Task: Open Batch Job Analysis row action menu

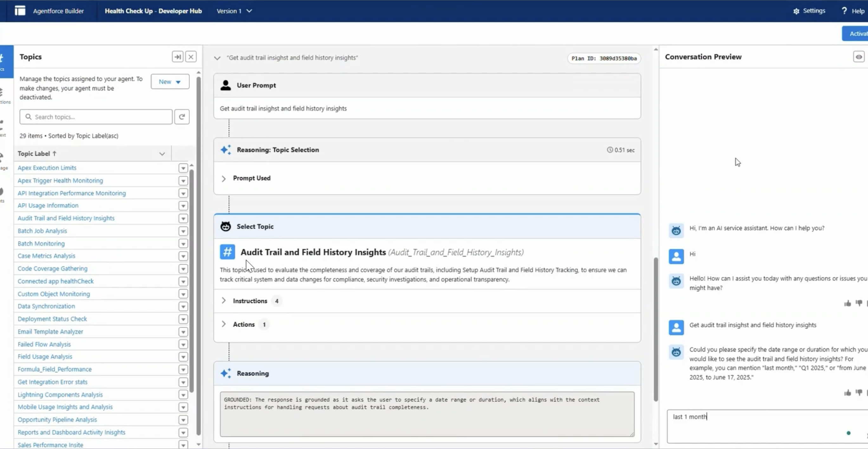Action: tap(183, 231)
